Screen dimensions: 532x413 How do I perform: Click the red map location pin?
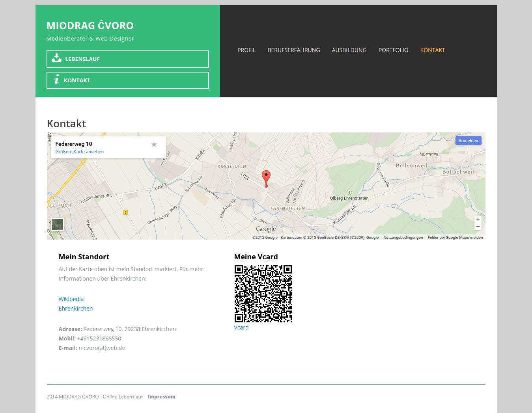(x=266, y=178)
